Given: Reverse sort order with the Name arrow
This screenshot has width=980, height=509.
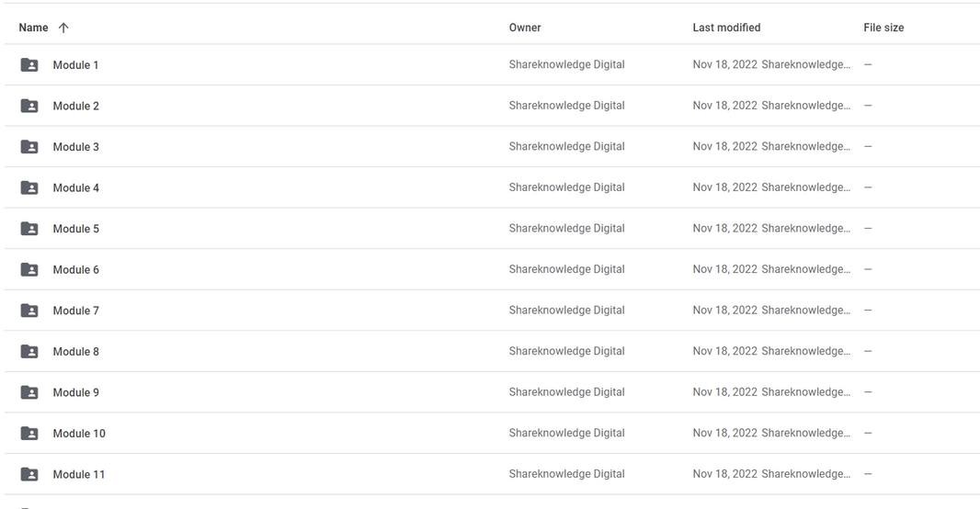Looking at the screenshot, I should pos(63,28).
